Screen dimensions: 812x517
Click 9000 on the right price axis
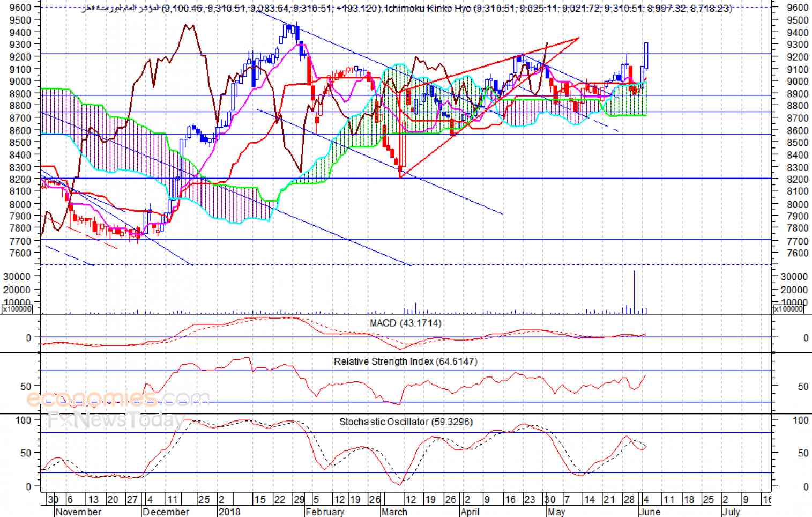tap(798, 82)
